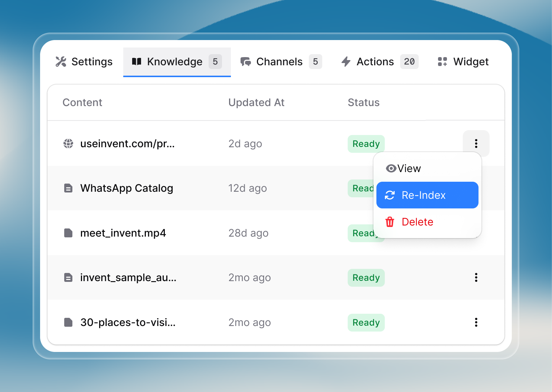Select View from the context menu
The height and width of the screenshot is (392, 552).
(x=408, y=168)
